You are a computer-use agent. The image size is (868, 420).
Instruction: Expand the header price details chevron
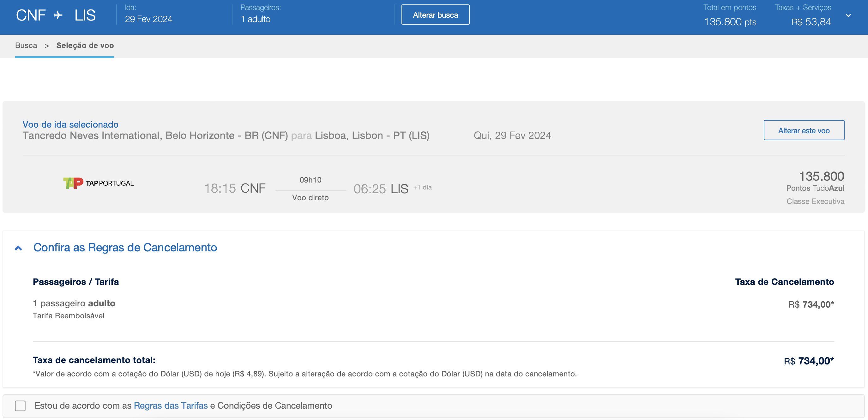pyautogui.click(x=848, y=15)
